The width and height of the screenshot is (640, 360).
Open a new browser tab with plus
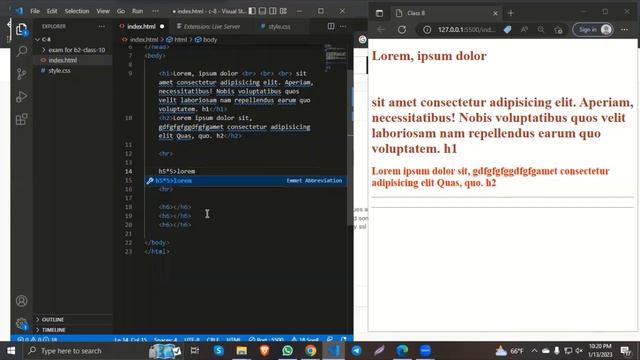click(511, 13)
